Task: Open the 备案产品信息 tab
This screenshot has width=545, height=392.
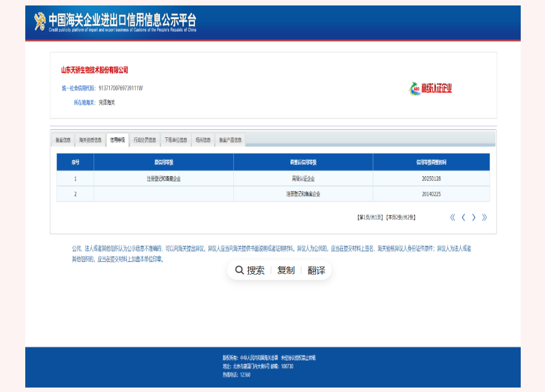Action: coord(230,140)
